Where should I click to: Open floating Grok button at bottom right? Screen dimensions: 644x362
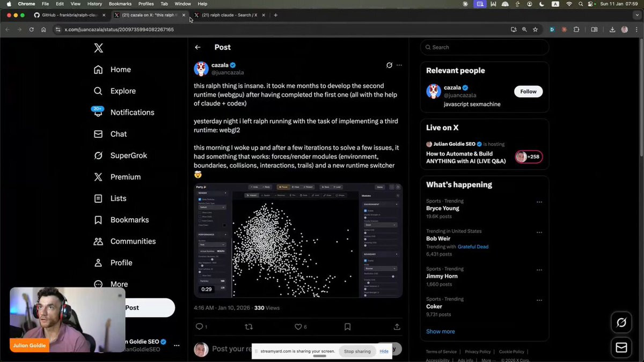tap(621, 322)
